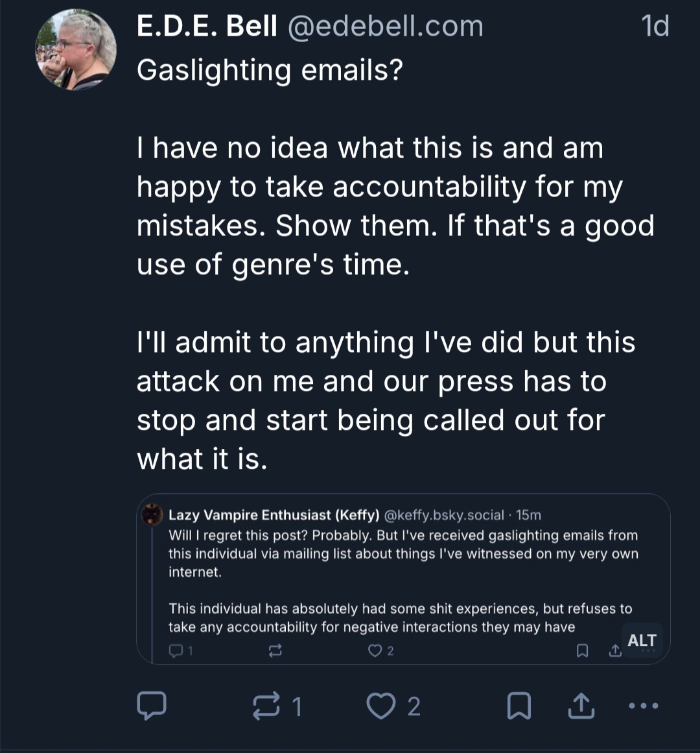Open the @keffy.bsky.social handle
The height and width of the screenshot is (753, 700).
coord(444,515)
